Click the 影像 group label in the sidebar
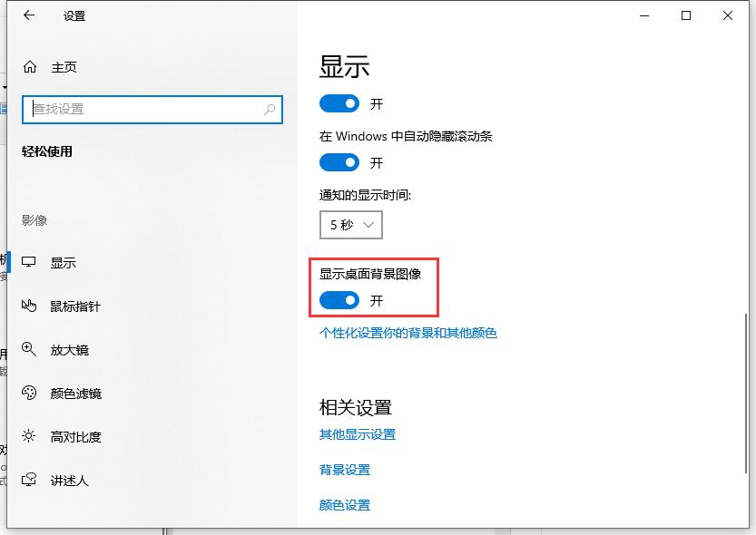 coord(34,220)
